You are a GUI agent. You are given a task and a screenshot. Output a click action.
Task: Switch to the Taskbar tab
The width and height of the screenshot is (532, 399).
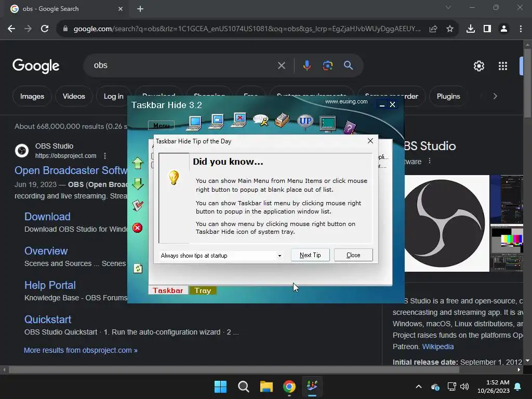(168, 290)
